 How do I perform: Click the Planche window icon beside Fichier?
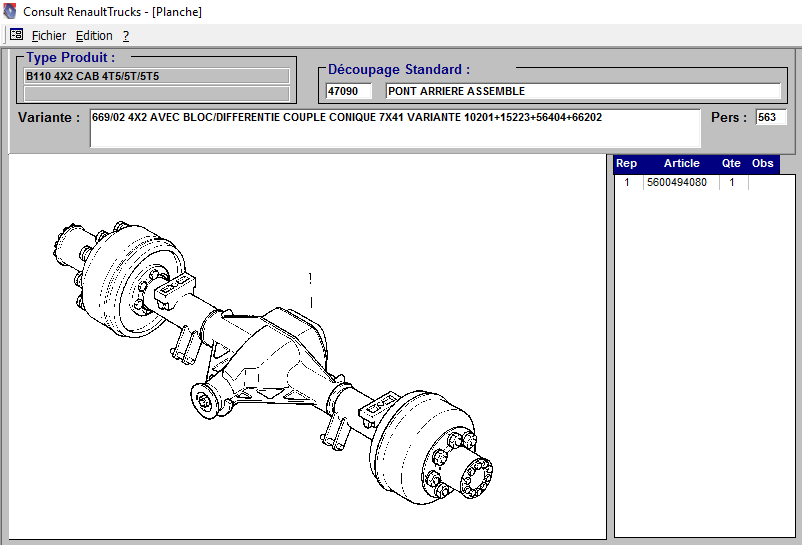pyautogui.click(x=16, y=35)
